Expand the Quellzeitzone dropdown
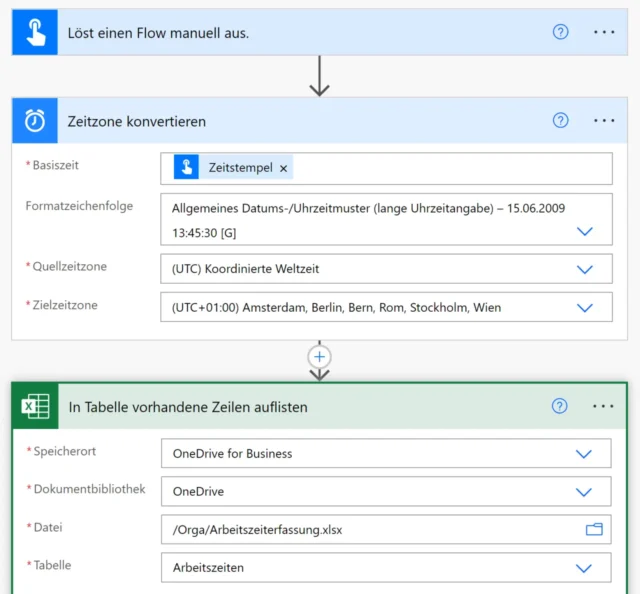The image size is (640, 594). pyautogui.click(x=585, y=269)
